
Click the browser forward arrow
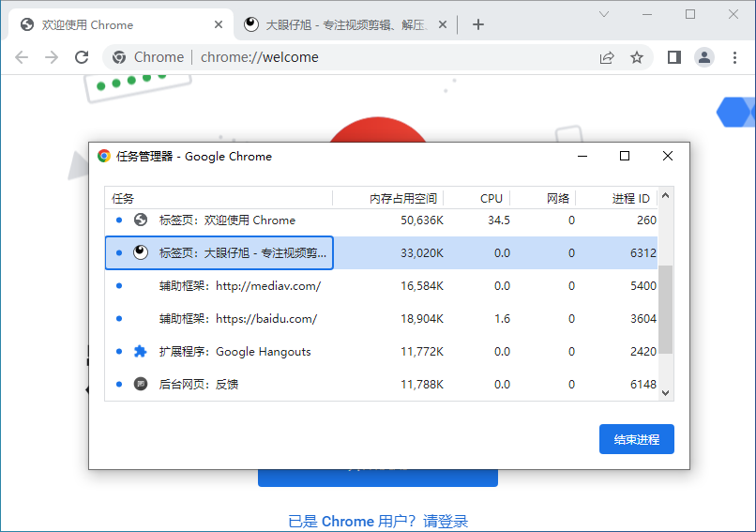[51, 57]
